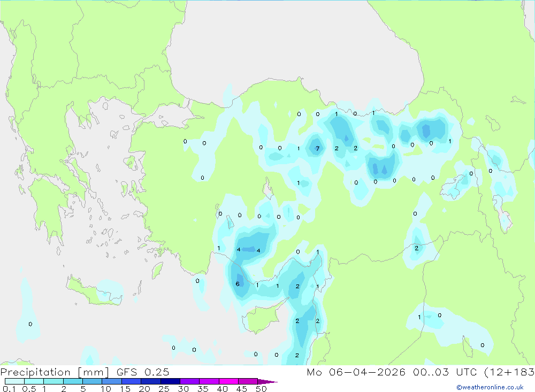Click the "45" legend scale label
The width and height of the screenshot is (535, 392).
pyautogui.click(x=242, y=389)
